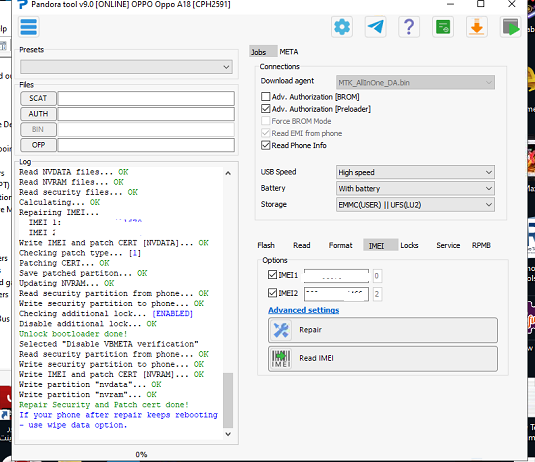Click the IMEI2 check digit box
Viewport: 535px width, 462px height.
(377, 294)
